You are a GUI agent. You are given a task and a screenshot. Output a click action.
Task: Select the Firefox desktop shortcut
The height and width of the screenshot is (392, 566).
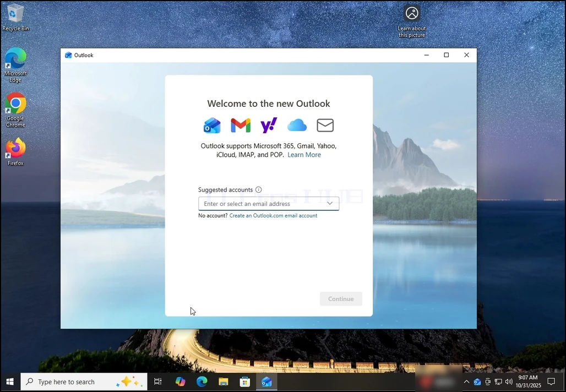coord(15,151)
